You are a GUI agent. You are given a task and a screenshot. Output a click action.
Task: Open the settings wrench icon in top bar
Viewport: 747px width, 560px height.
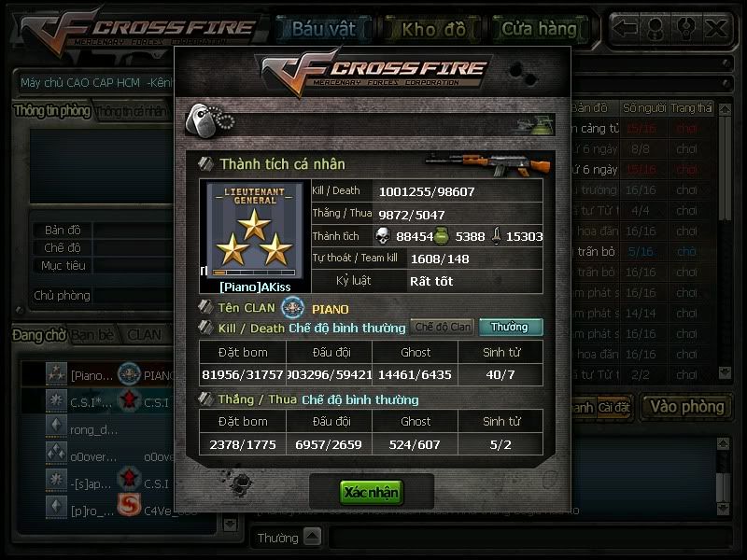[685, 29]
